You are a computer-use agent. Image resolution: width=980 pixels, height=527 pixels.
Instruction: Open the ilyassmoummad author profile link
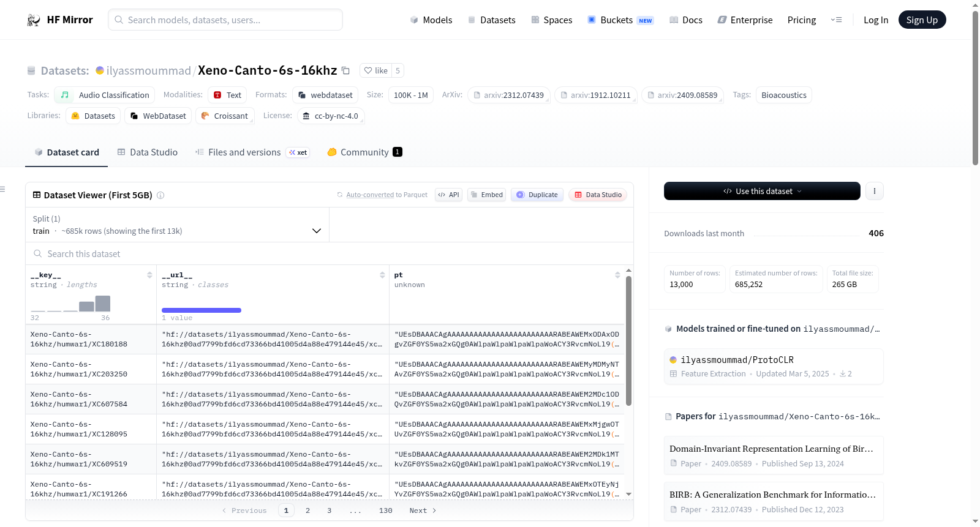(149, 70)
